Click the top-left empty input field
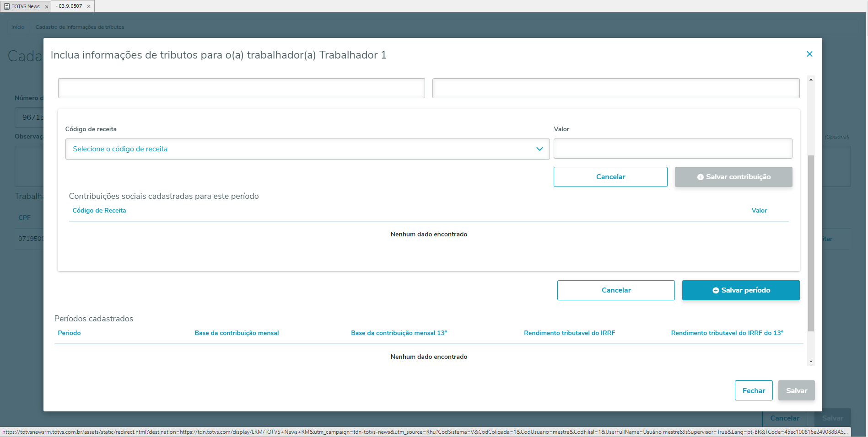The image size is (868, 437). click(x=242, y=88)
